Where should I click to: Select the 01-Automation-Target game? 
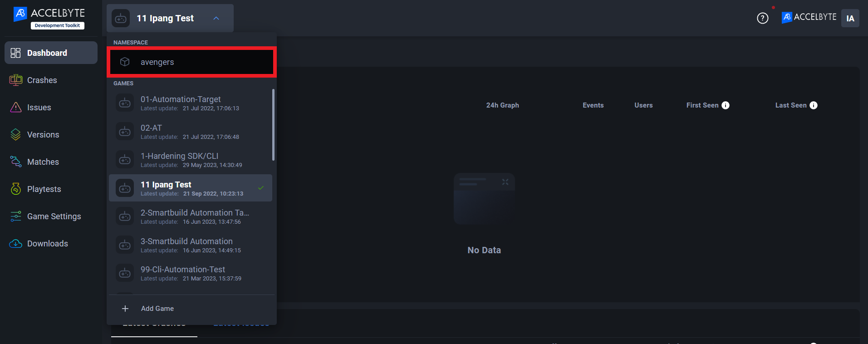[191, 103]
